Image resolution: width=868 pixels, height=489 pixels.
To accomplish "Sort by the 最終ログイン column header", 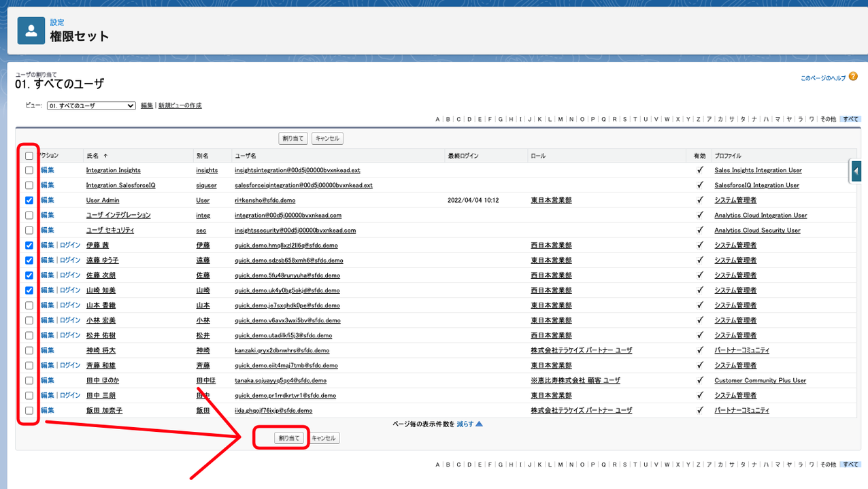I will pos(463,156).
